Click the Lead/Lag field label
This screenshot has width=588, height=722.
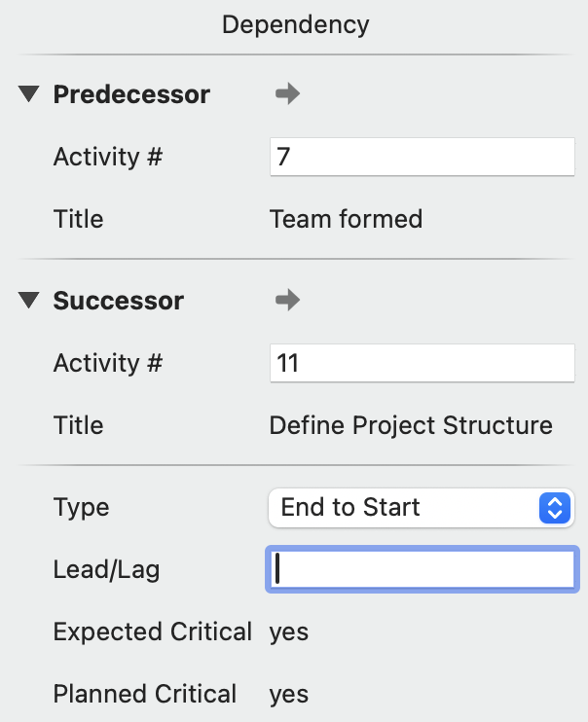coord(106,569)
